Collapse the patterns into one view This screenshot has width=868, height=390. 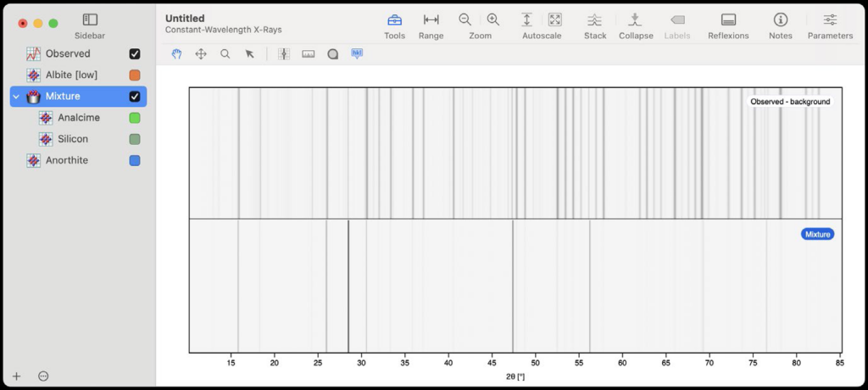pyautogui.click(x=635, y=20)
